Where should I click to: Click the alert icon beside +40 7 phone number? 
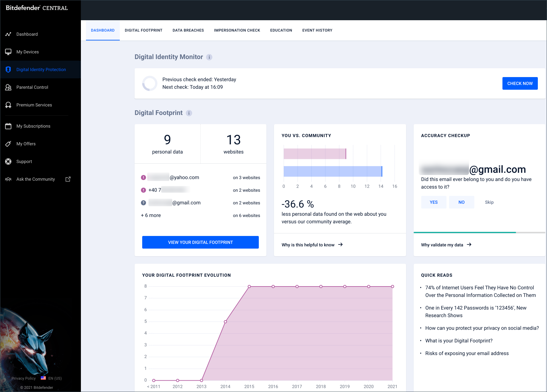pos(143,190)
